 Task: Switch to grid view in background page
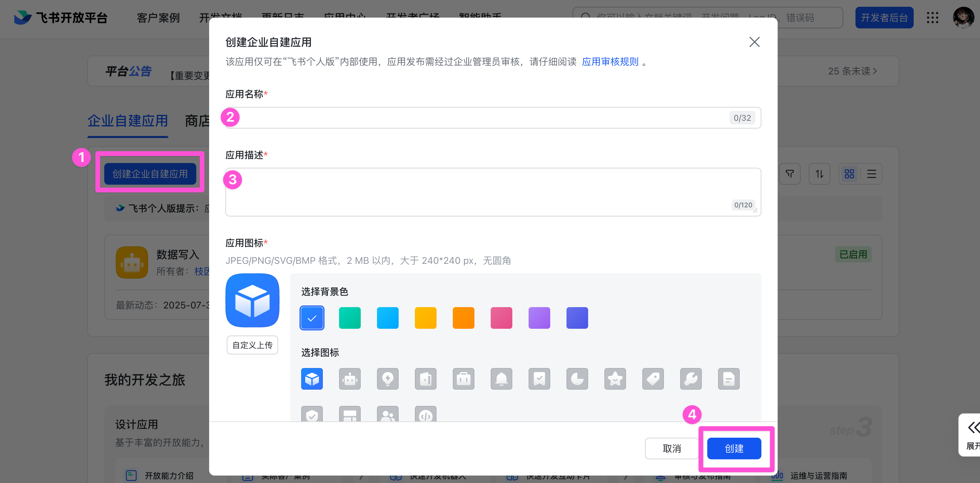tap(849, 174)
